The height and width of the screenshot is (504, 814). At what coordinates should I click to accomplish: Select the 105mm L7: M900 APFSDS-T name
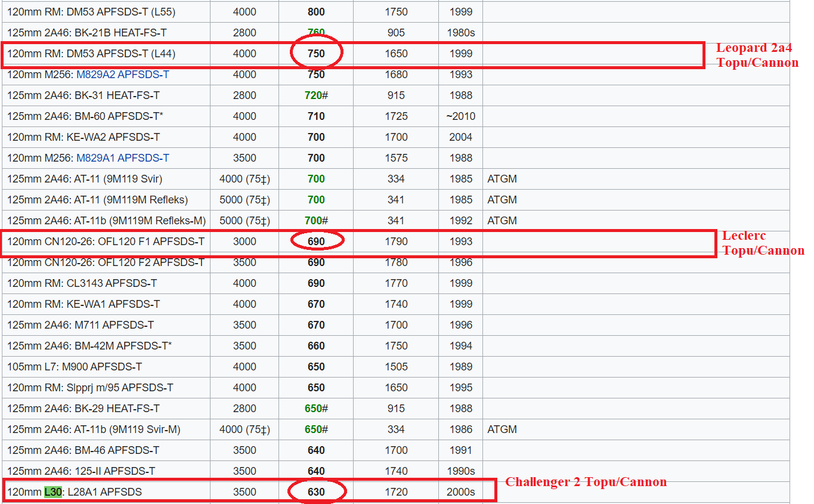pos(75,367)
